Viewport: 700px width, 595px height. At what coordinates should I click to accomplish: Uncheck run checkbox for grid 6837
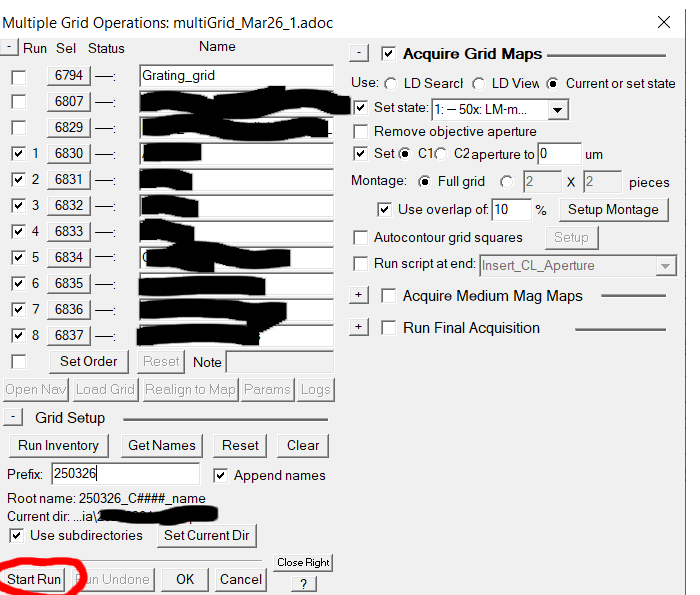(18, 336)
